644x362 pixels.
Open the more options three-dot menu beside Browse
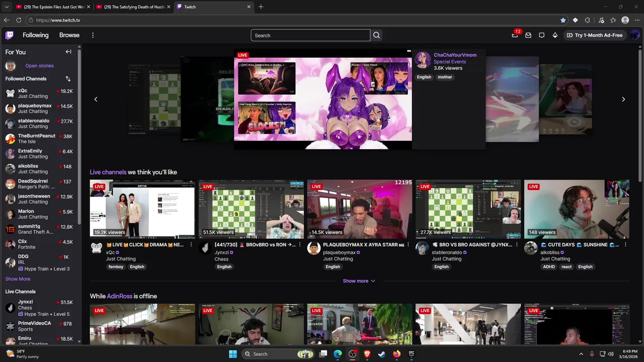93,35
